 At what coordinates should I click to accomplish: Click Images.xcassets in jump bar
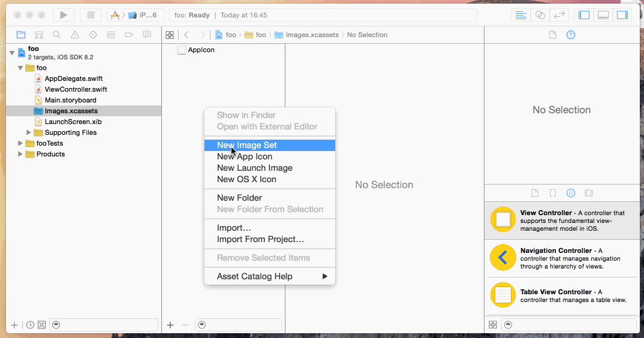pyautogui.click(x=306, y=35)
